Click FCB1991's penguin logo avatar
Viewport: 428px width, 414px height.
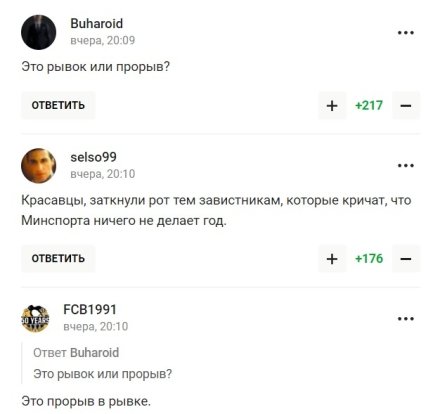pos(35,319)
